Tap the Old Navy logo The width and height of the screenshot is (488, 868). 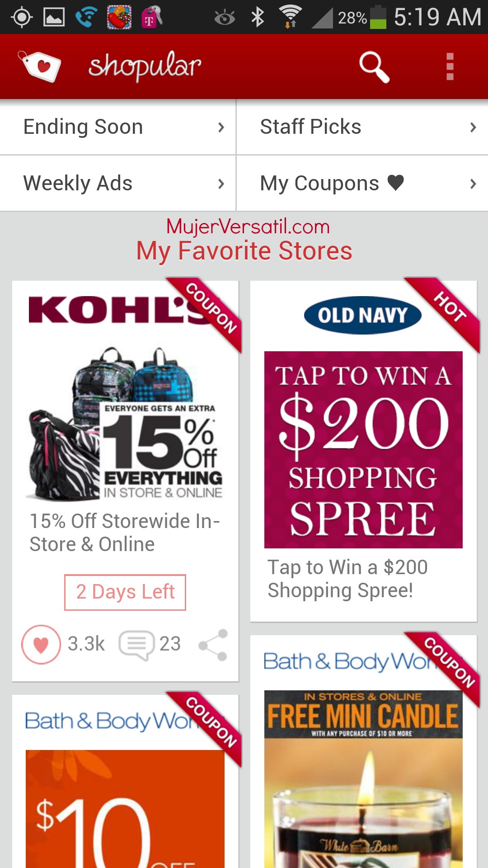363,315
